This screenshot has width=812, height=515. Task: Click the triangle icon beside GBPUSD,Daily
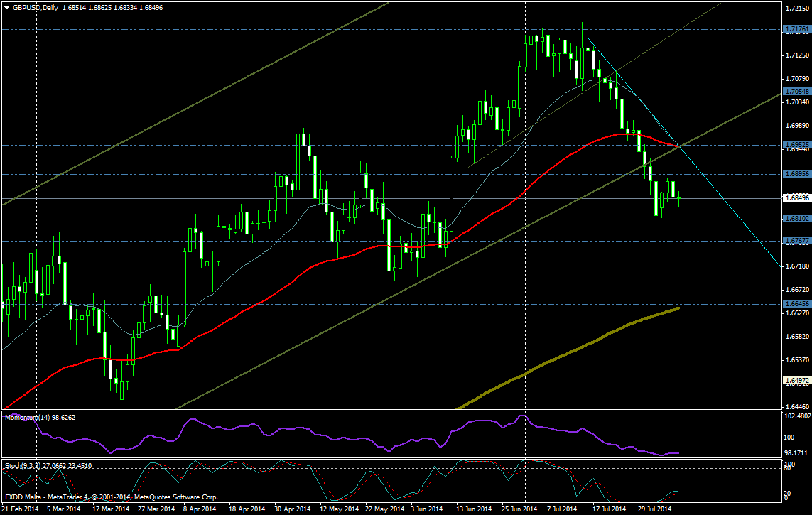tap(6, 7)
